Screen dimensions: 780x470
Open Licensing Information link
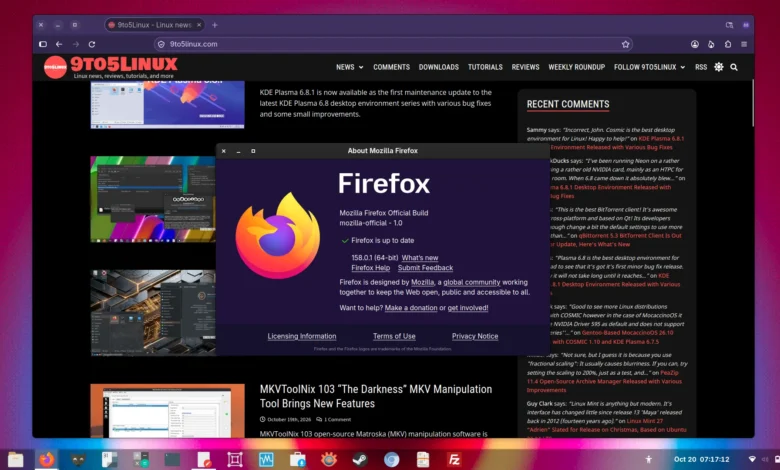tap(302, 336)
